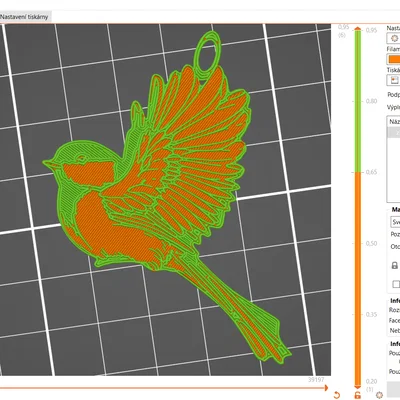
Task: Select the highlighted object row in the list
Action: tap(394, 133)
